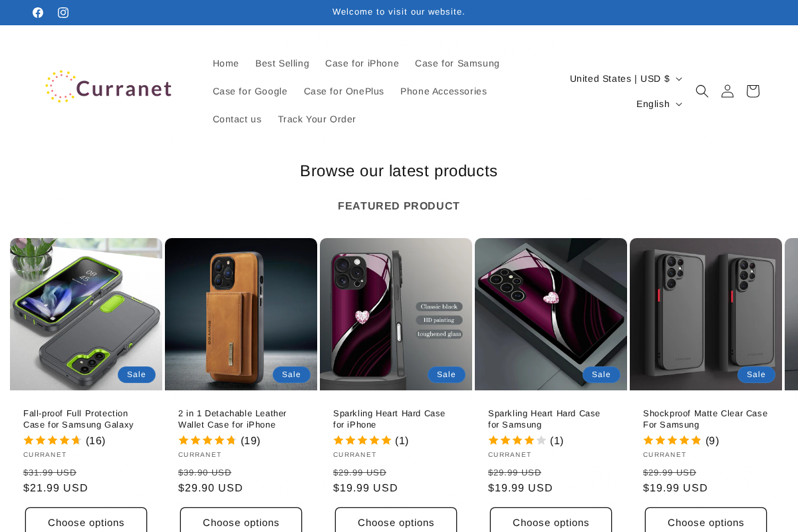This screenshot has width=798, height=532.
Task: Open the Log in account icon
Action: click(727, 91)
